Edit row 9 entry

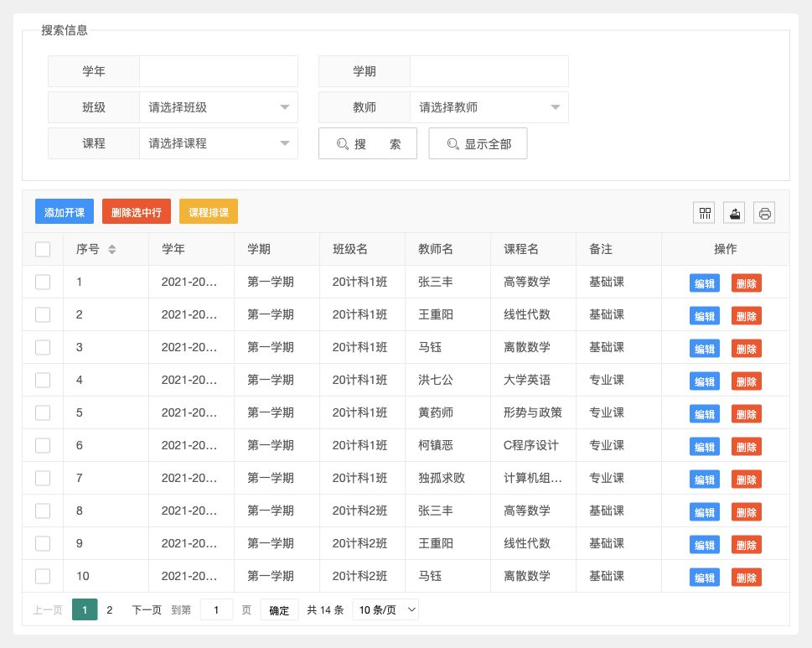click(x=704, y=545)
